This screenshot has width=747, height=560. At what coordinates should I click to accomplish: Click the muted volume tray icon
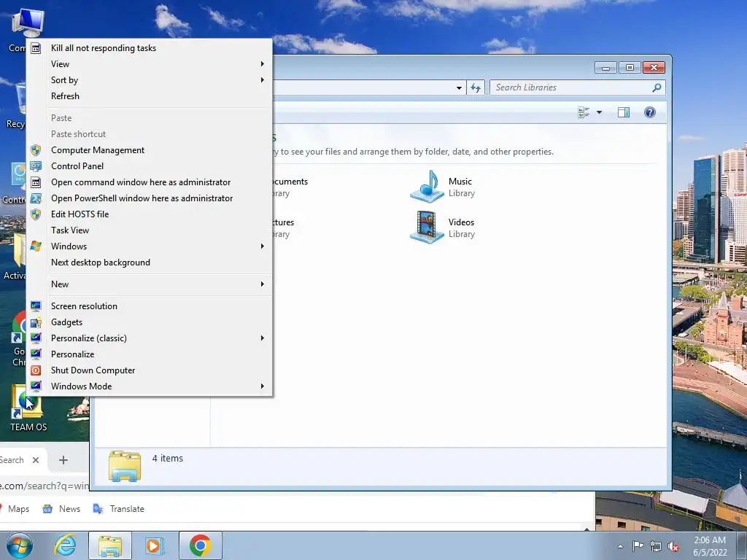[x=673, y=547]
